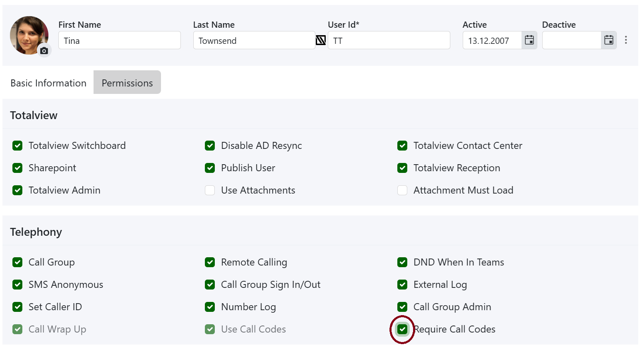Click the First Name input field
644x347 pixels.
[x=120, y=41]
